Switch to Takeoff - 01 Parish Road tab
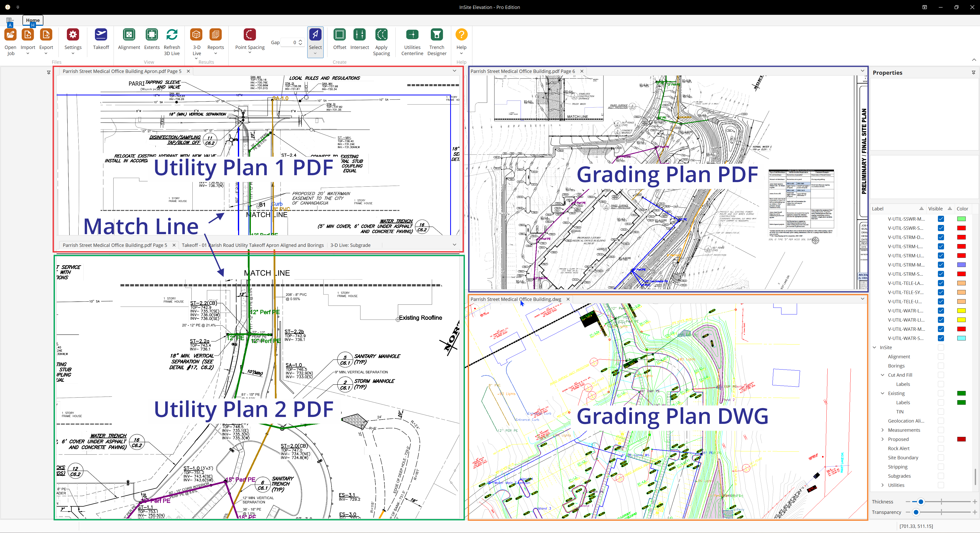This screenshot has height=533, width=980. [253, 245]
